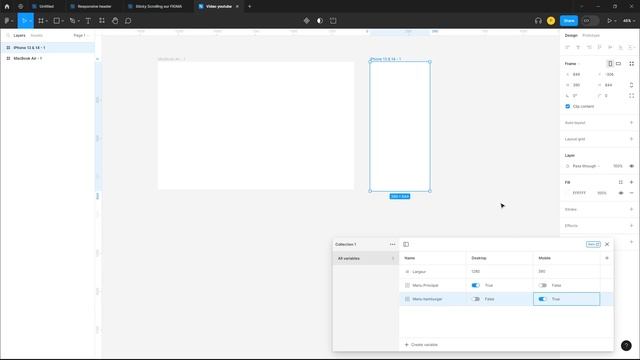The height and width of the screenshot is (360, 640).
Task: Toggle Menu Principal Mobile switch
Action: pyautogui.click(x=542, y=285)
